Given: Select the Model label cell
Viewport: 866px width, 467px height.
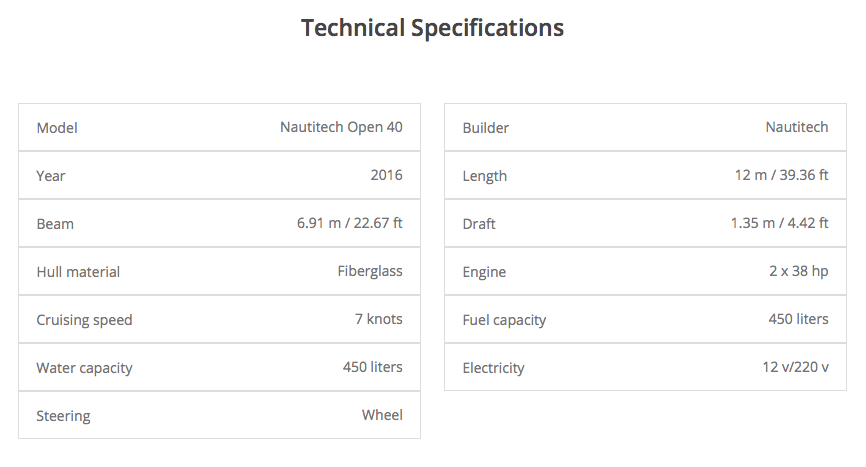Looking at the screenshot, I should 57,128.
